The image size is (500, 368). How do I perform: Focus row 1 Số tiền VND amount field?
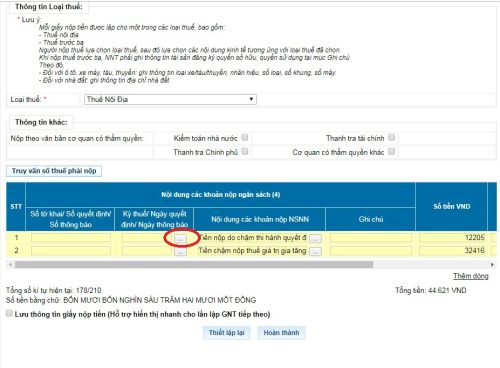coord(453,238)
